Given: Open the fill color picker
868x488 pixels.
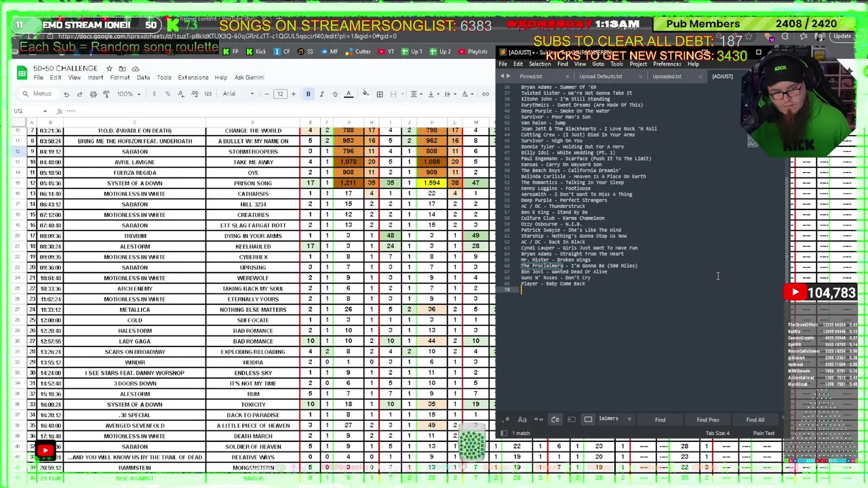Looking at the screenshot, I should (x=366, y=94).
